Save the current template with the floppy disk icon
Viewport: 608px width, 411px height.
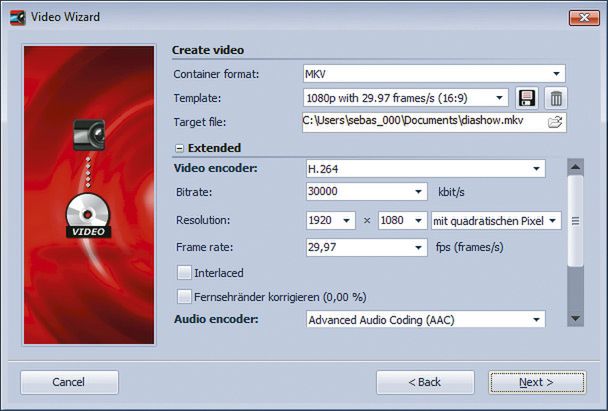pos(527,98)
